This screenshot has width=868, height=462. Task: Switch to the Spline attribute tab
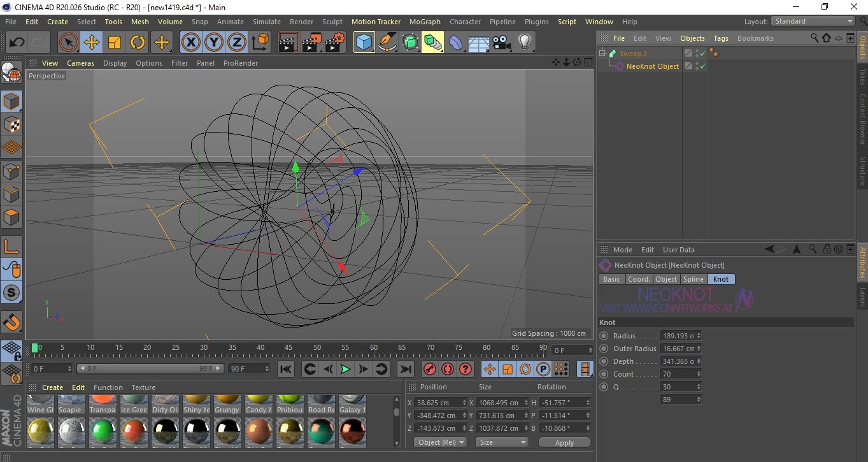point(693,279)
